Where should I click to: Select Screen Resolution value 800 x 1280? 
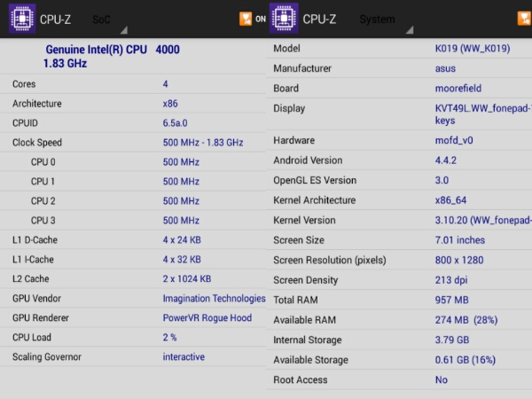[459, 260]
